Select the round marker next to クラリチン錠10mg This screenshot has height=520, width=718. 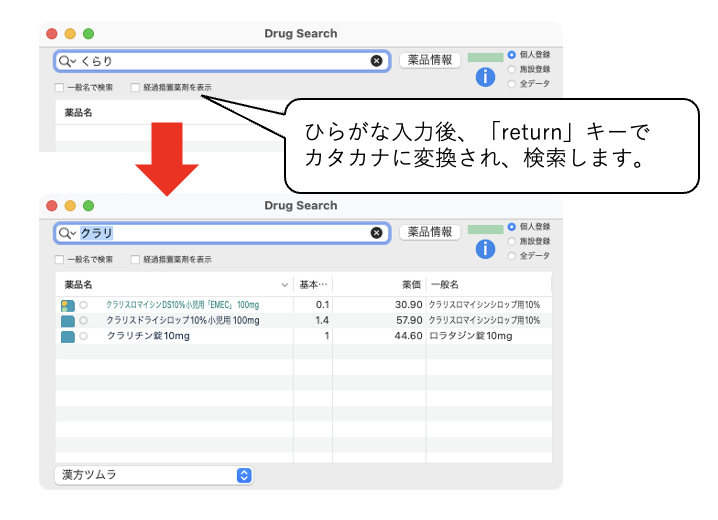pyautogui.click(x=84, y=337)
